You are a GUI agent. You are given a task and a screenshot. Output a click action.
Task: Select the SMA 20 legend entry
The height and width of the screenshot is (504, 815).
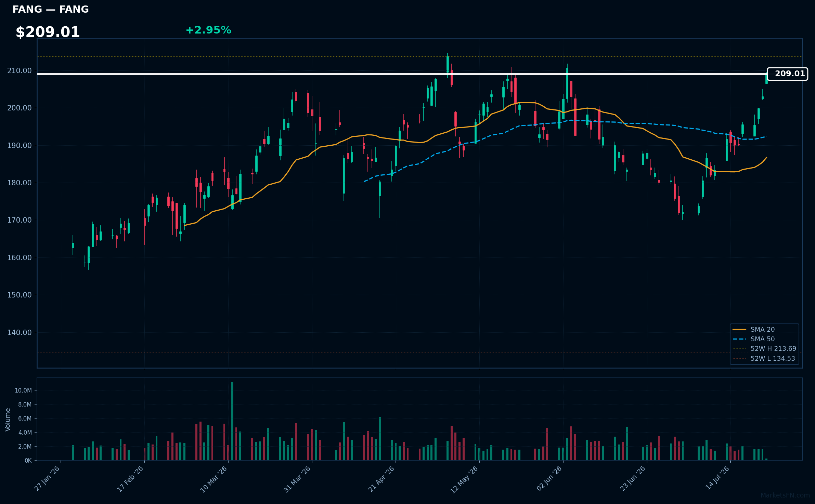(x=753, y=329)
